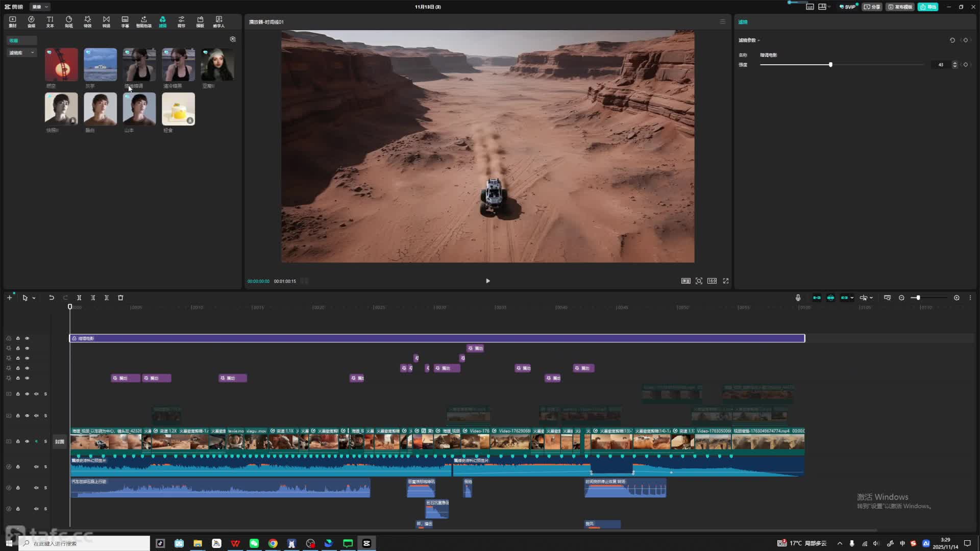Select the 收藏 (Favorites) category tab
Image resolution: width=980 pixels, height=551 pixels.
(x=14, y=40)
